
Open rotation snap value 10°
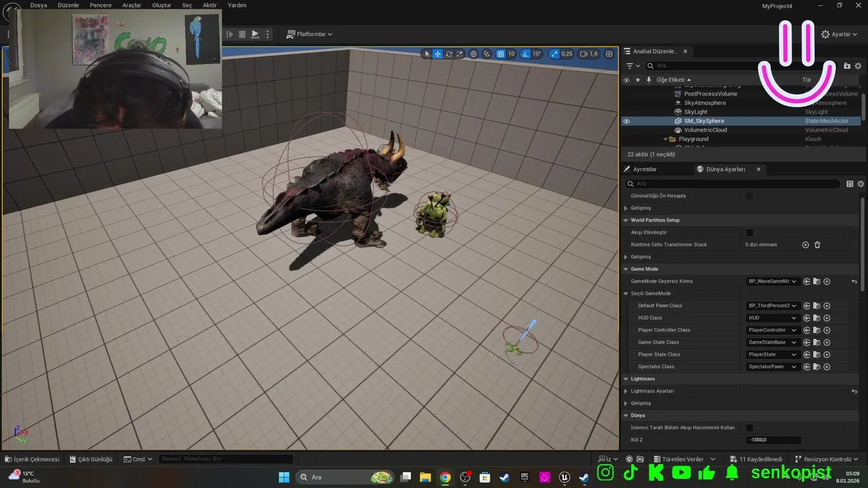(537, 54)
